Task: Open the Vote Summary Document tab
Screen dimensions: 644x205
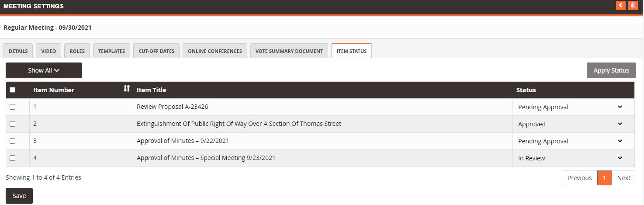Action: [x=289, y=51]
